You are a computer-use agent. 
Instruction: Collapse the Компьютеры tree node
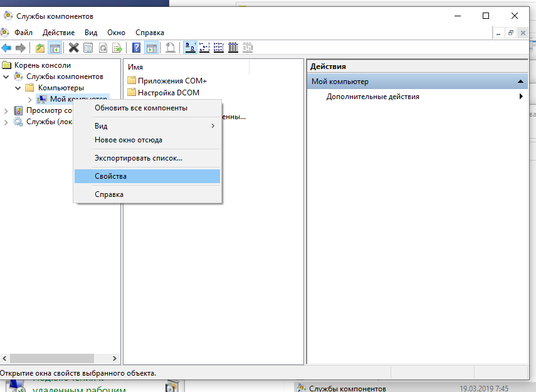tap(18, 88)
